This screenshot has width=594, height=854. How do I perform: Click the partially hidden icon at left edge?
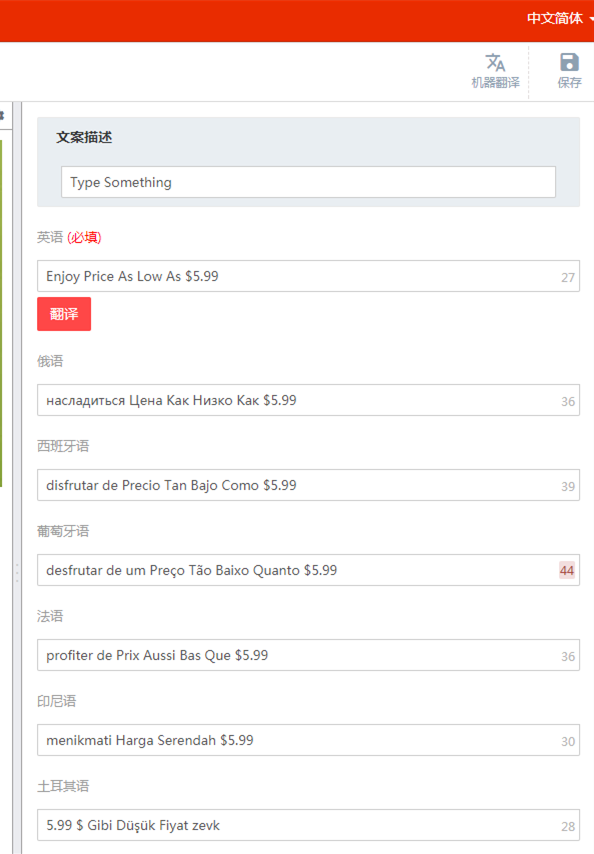tap(2, 115)
